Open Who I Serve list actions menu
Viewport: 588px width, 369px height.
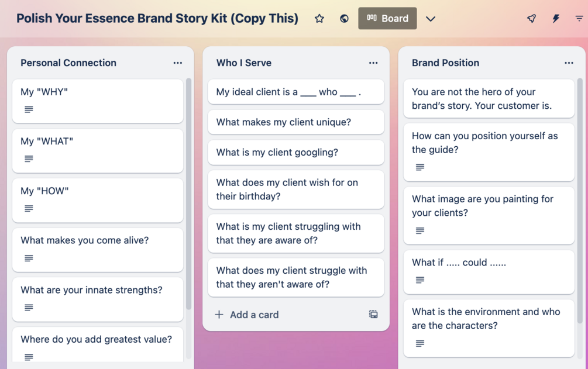[x=373, y=63]
